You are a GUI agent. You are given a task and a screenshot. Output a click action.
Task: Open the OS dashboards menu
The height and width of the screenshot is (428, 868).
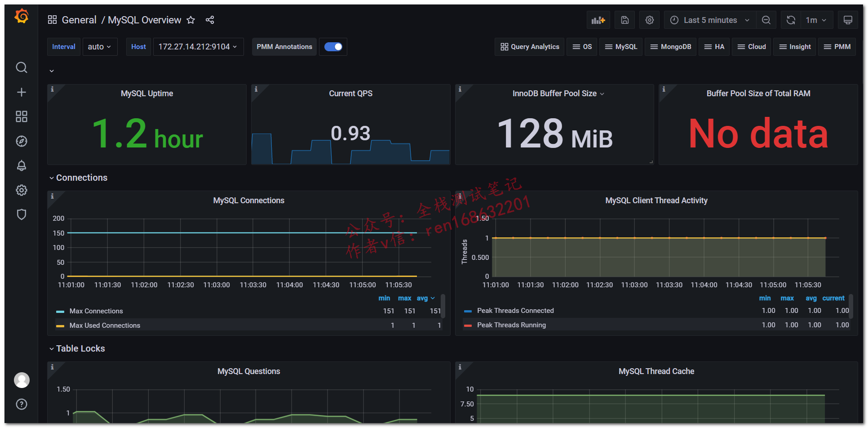click(582, 47)
